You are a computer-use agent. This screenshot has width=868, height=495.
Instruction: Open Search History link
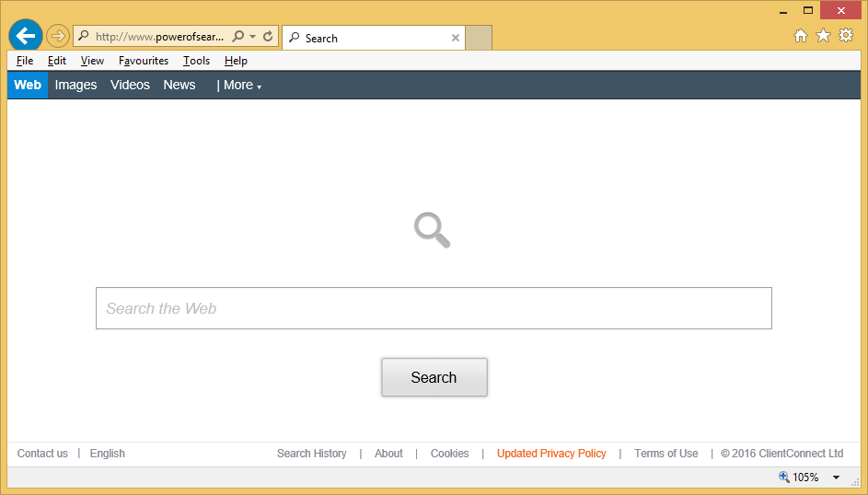click(x=312, y=454)
